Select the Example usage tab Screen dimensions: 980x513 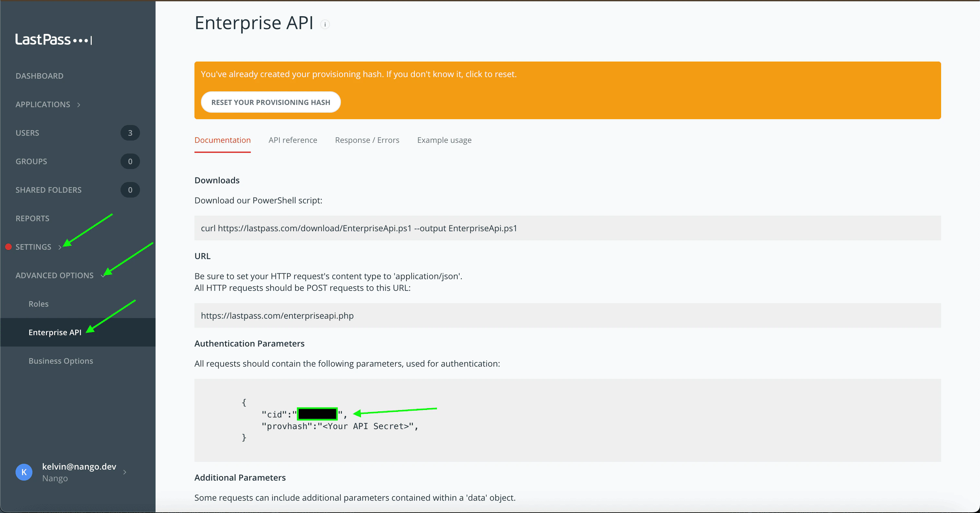pos(444,140)
